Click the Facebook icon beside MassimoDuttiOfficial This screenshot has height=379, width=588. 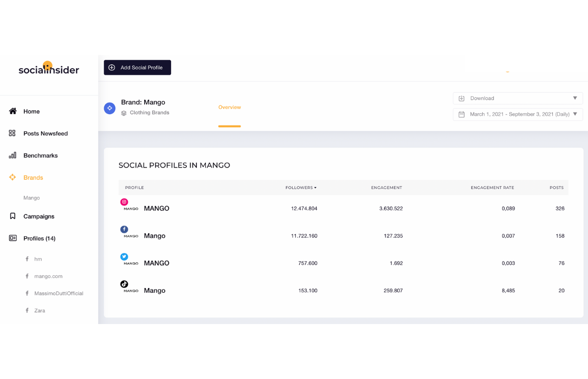27,293
